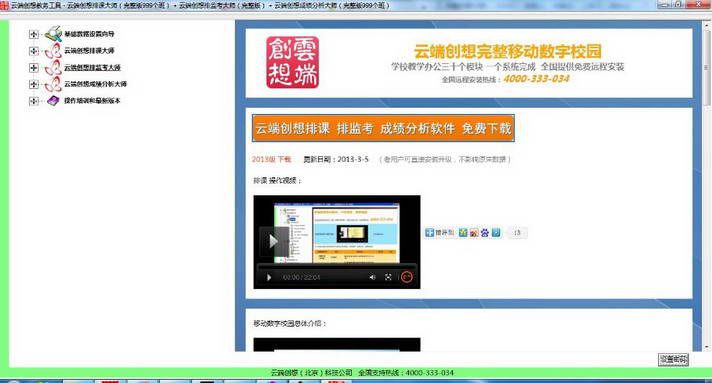Click the red 云端创想 seal logo
Screen dimensions: 712x383
292,62
